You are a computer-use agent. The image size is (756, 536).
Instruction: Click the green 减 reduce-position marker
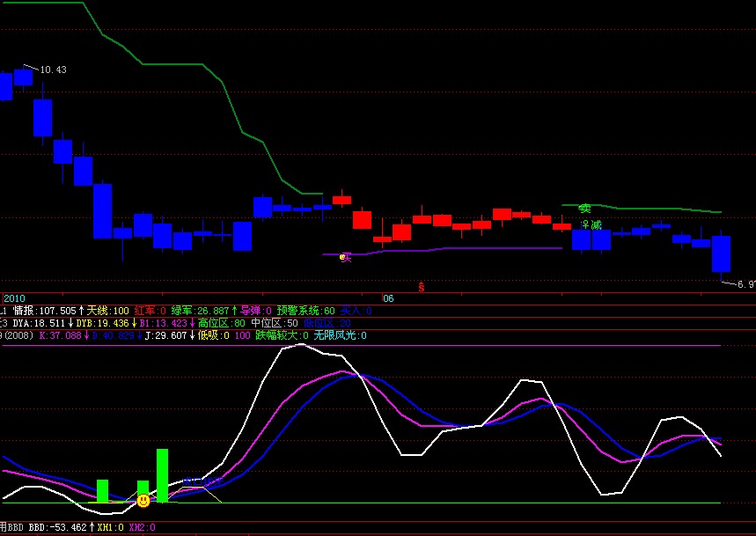(x=597, y=225)
